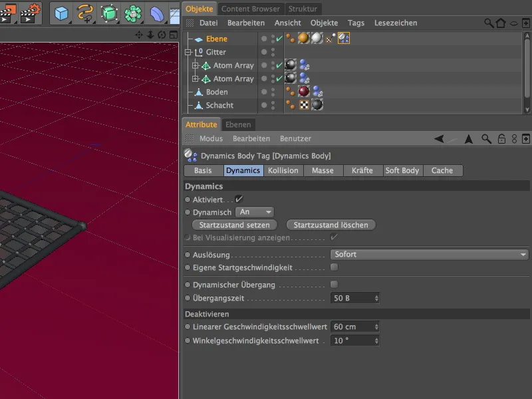Collapse the Gitter null object tree
Image resolution: width=532 pixels, height=399 pixels.
188,53
